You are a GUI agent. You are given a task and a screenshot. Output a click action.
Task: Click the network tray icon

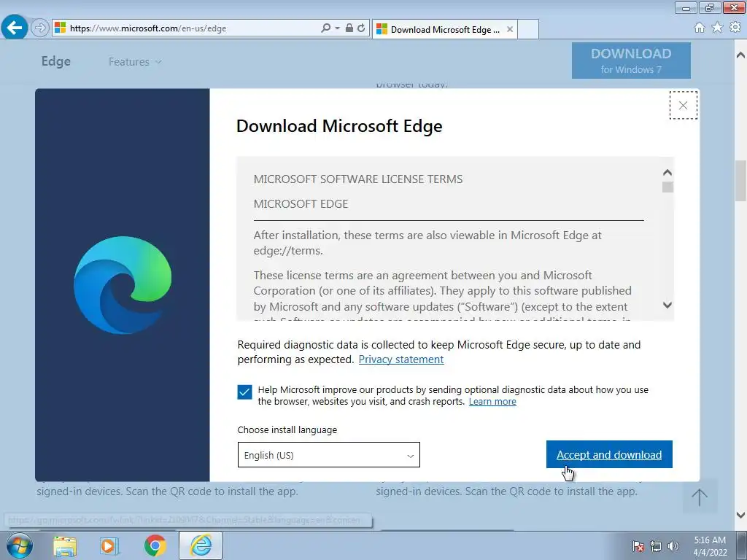pos(656,546)
